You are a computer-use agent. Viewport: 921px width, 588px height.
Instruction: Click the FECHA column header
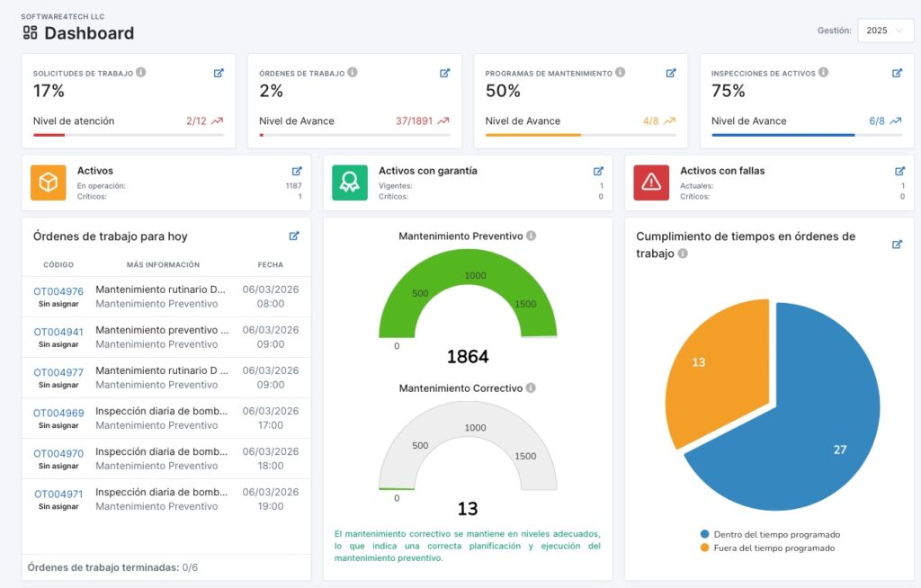point(270,265)
